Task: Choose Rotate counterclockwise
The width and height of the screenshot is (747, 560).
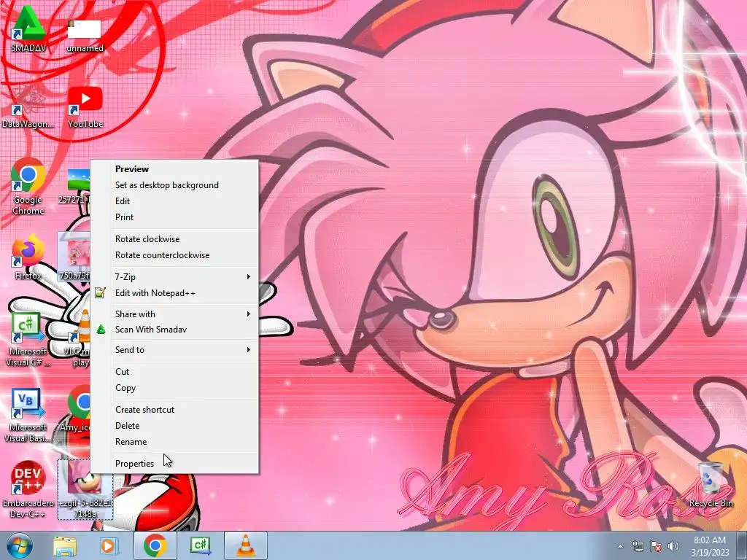Action: click(174, 255)
